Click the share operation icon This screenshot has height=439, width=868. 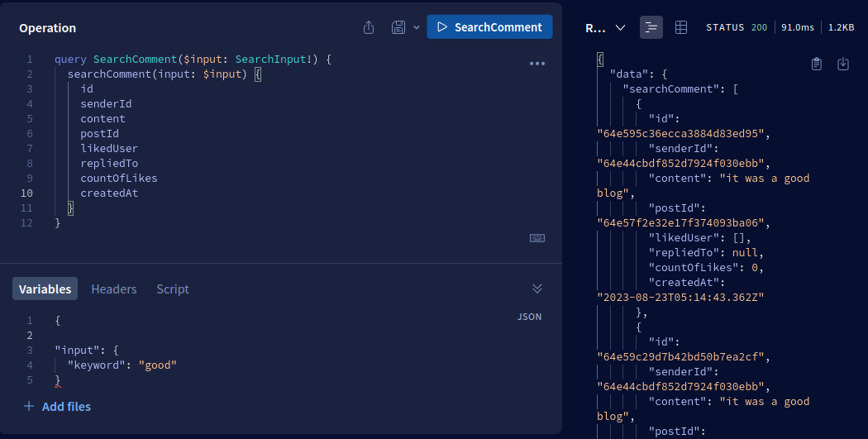(369, 27)
